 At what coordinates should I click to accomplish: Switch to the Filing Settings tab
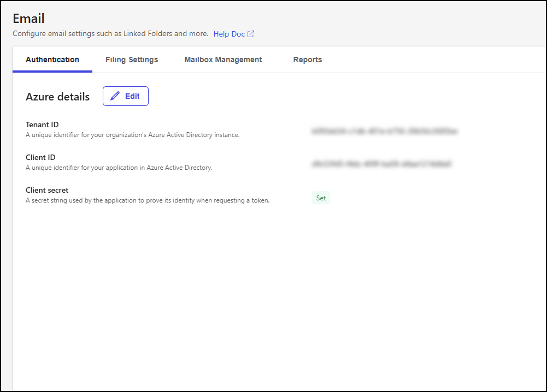pyautogui.click(x=131, y=60)
